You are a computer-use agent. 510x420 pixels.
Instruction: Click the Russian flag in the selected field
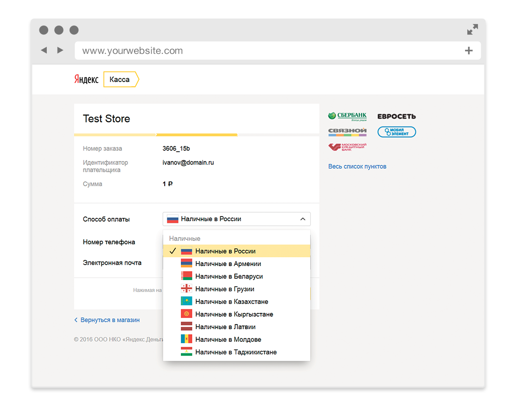point(172,219)
